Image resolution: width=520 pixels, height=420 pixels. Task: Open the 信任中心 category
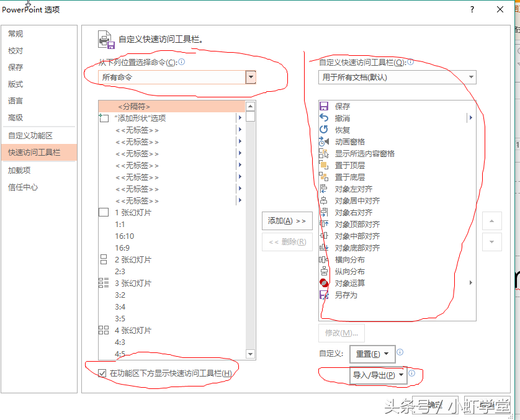tap(39, 187)
